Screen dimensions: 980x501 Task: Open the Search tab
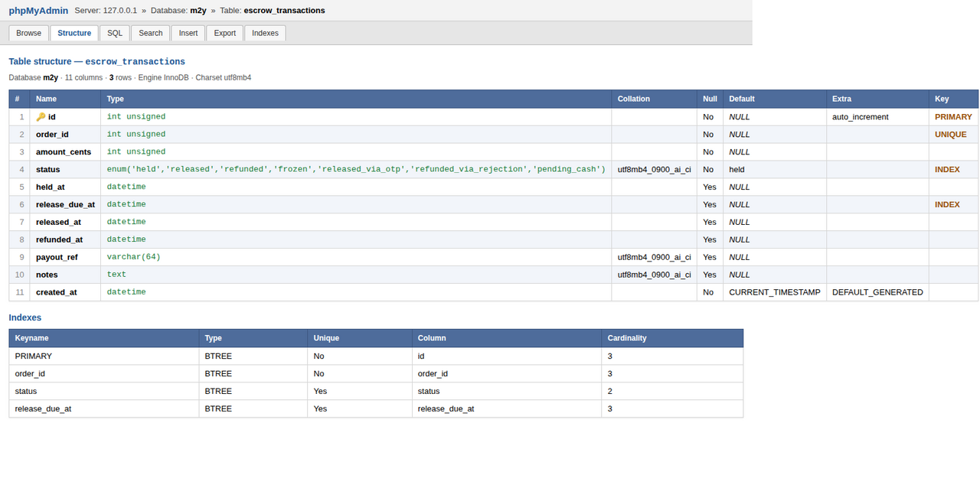pos(151,33)
